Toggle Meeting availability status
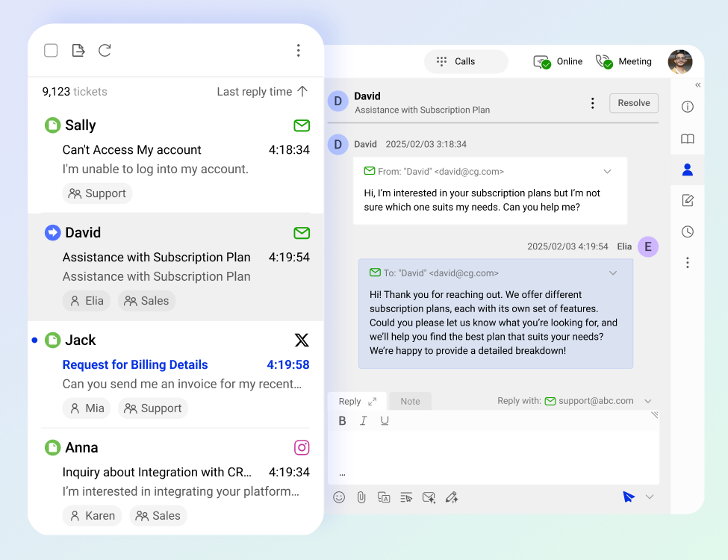 point(623,61)
